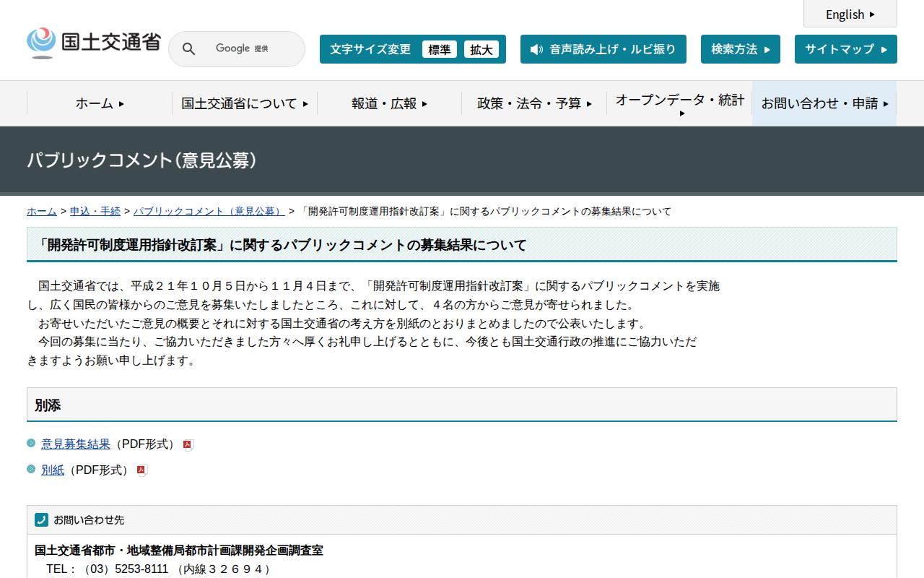Set text size to 標準
Image resolution: width=924 pixels, height=578 pixels.
(440, 49)
